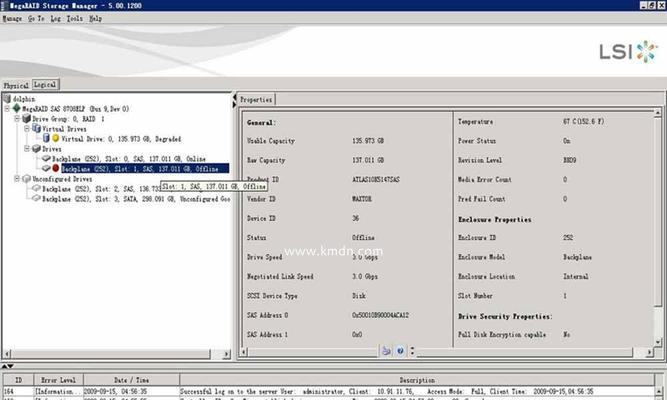Open the Log menu
Image resolution: width=667 pixels, height=400 pixels.
pyautogui.click(x=55, y=18)
